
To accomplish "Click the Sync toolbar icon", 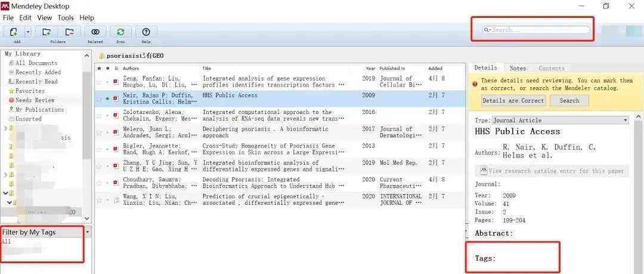I will pyautogui.click(x=120, y=32).
